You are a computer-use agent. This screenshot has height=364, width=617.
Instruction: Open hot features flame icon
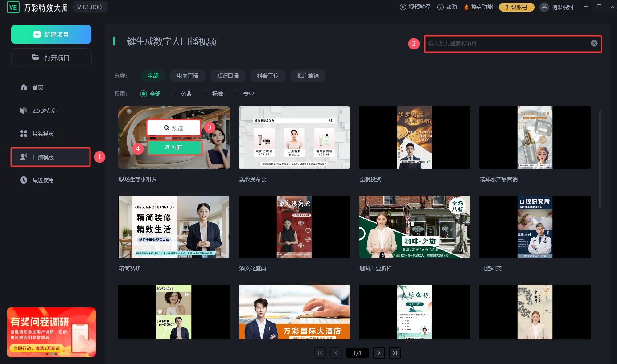(466, 7)
